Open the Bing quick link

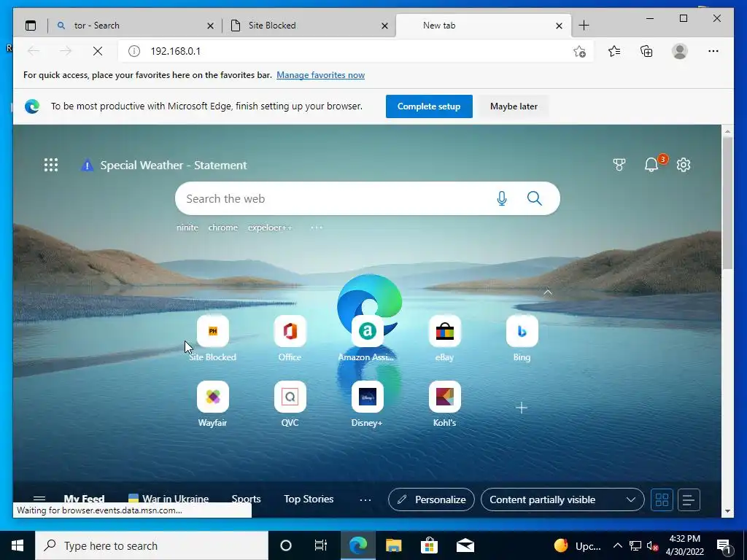(522, 338)
